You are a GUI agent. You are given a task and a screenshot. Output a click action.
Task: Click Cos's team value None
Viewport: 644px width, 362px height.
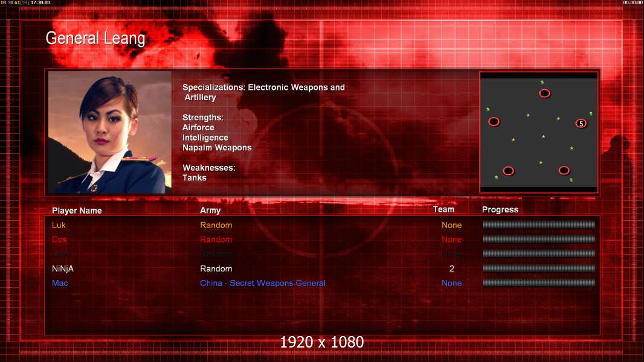click(x=451, y=240)
